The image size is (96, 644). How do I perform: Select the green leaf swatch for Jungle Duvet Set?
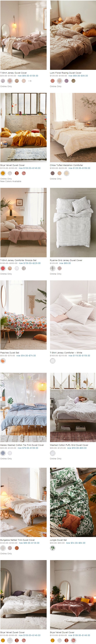53,548
